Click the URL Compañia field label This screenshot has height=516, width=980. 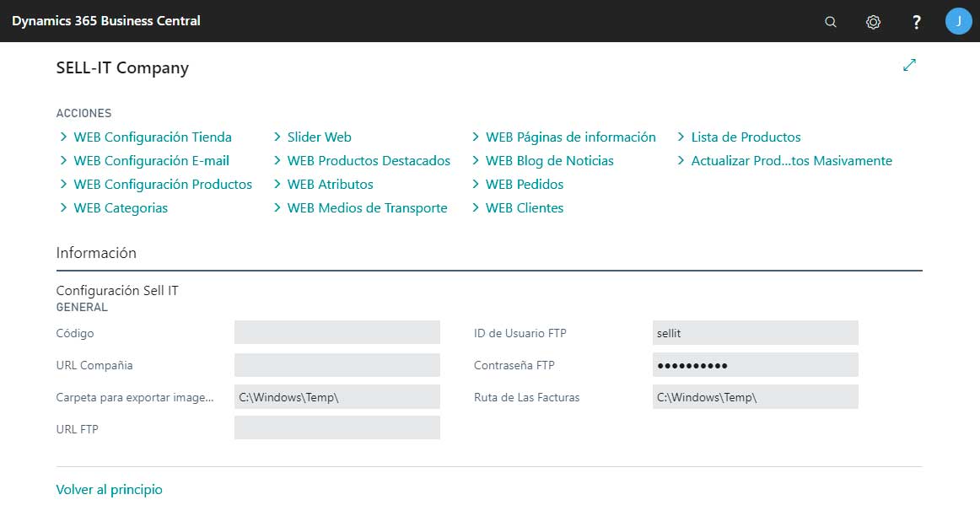(x=94, y=365)
